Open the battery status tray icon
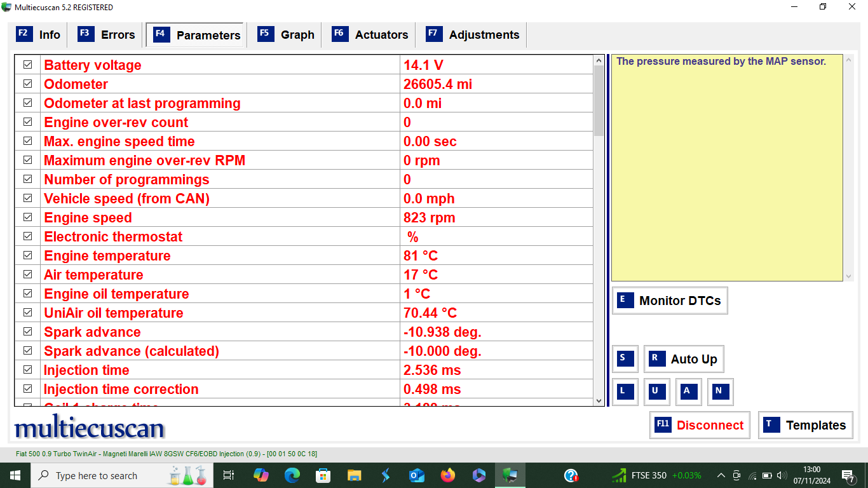868x488 pixels. pyautogui.click(x=768, y=475)
